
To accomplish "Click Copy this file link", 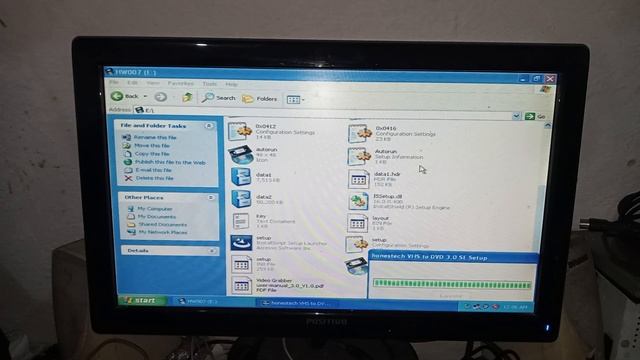I will pos(152,154).
